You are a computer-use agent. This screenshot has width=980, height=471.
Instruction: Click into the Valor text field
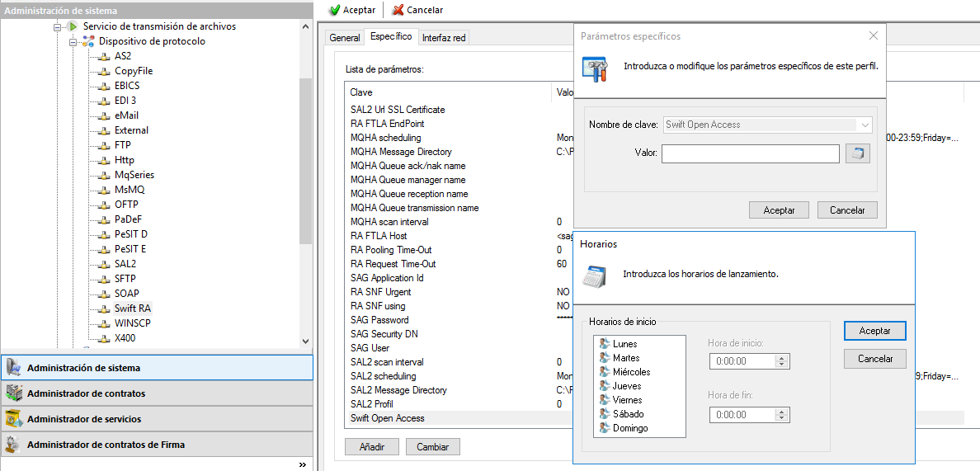click(750, 153)
